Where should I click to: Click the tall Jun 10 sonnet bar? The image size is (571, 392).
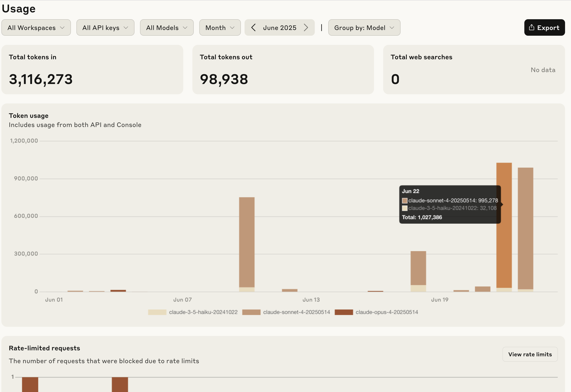coord(247,242)
